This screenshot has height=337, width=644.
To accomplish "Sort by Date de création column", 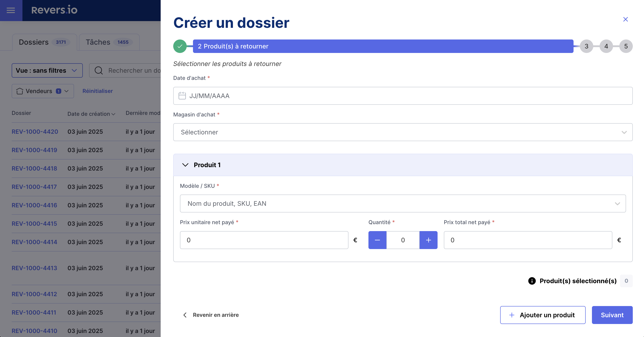I will [x=91, y=114].
